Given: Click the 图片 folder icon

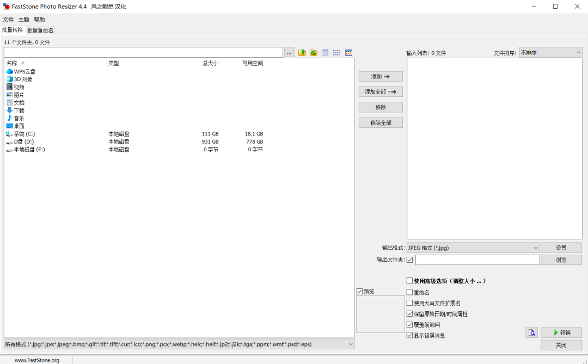Looking at the screenshot, I should pos(9,95).
